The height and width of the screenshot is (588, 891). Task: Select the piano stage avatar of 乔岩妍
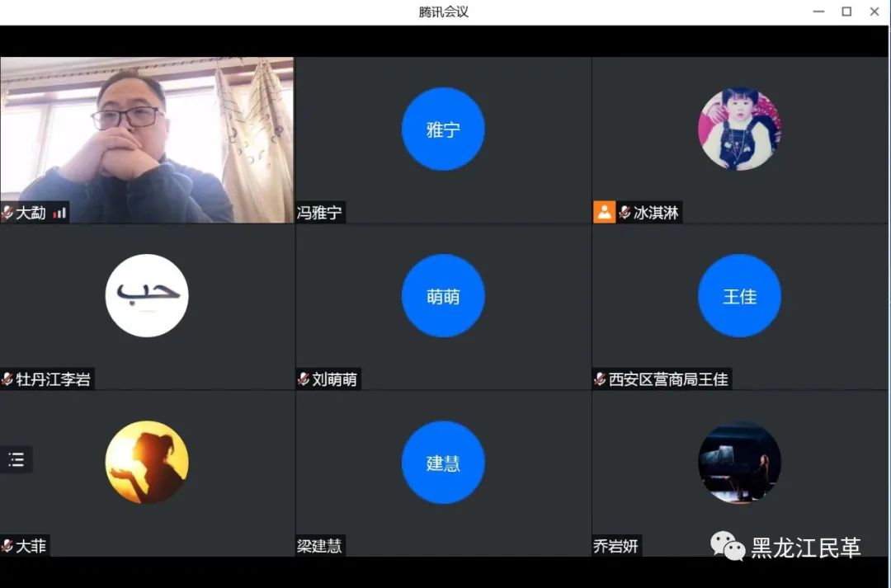click(739, 463)
